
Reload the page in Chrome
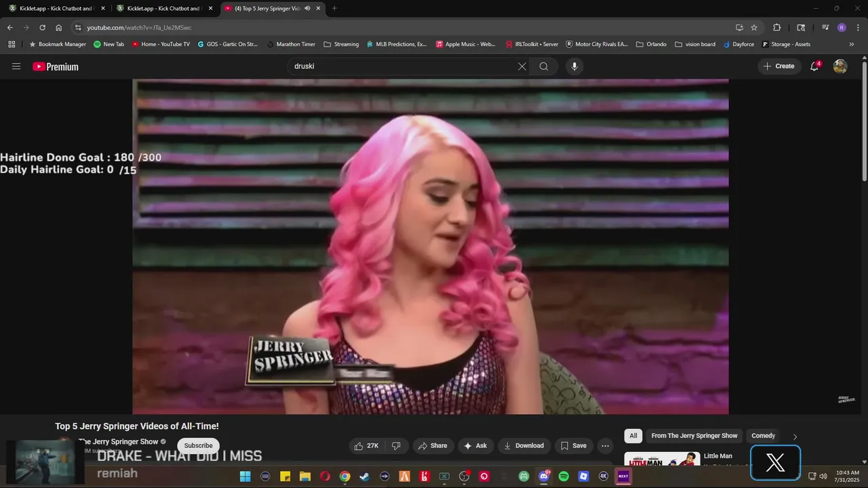(42, 27)
